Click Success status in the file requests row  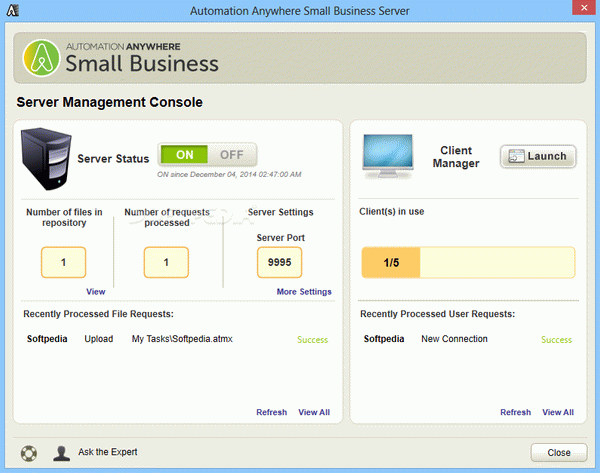click(x=313, y=340)
